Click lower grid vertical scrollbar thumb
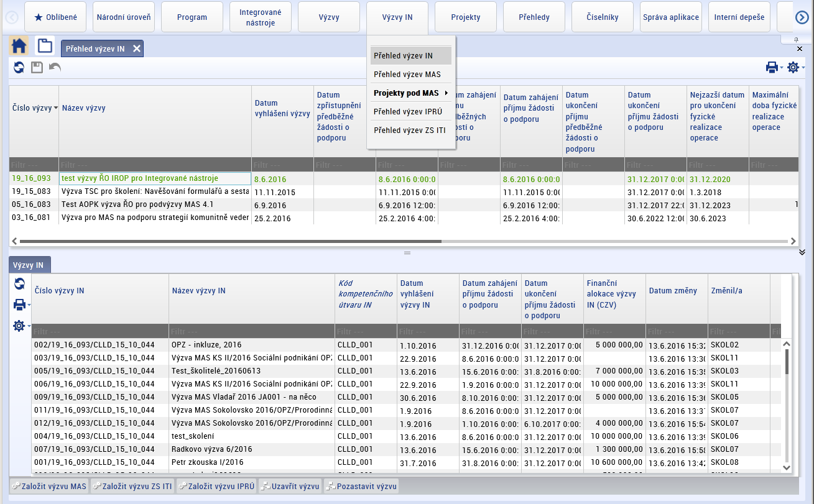The height and width of the screenshot is (504, 814). pos(787,361)
